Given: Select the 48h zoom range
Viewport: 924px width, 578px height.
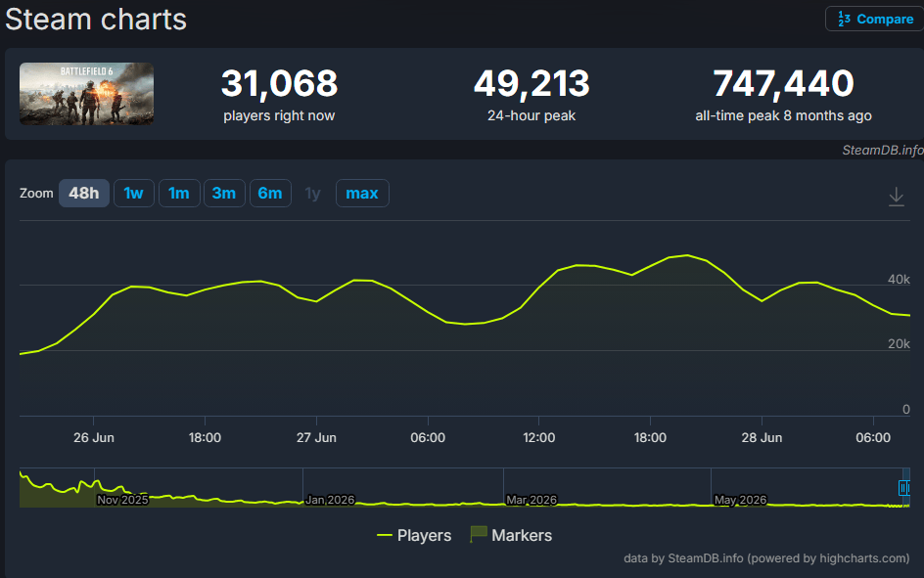Looking at the screenshot, I should [x=83, y=193].
